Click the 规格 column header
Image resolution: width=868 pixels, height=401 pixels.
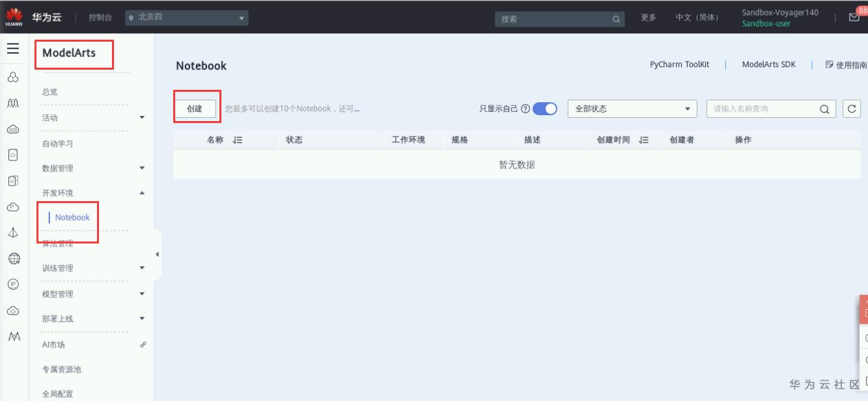460,140
